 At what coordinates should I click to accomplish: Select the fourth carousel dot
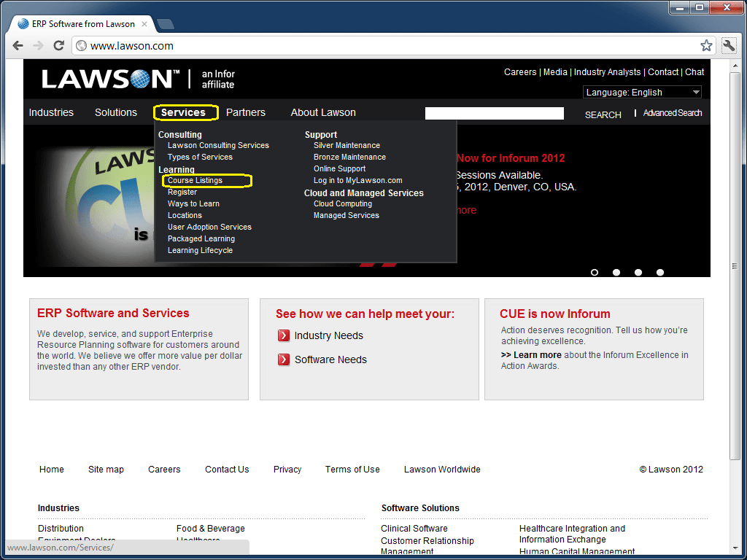[659, 272]
